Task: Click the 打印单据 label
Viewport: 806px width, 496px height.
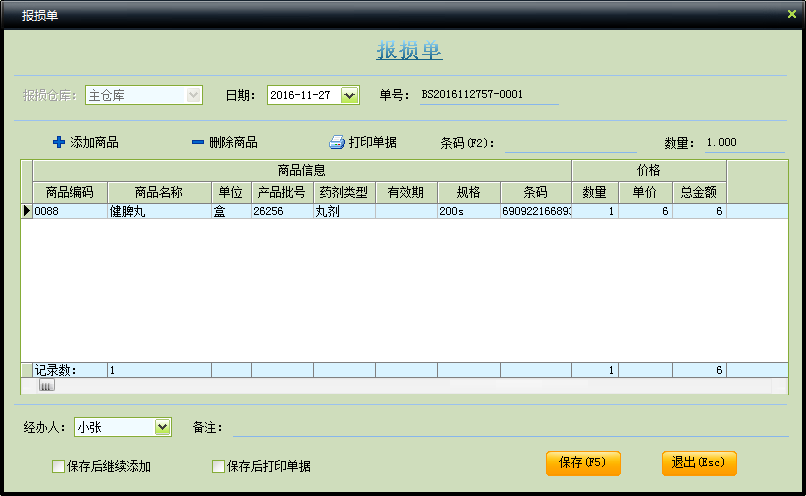Action: coord(373,142)
